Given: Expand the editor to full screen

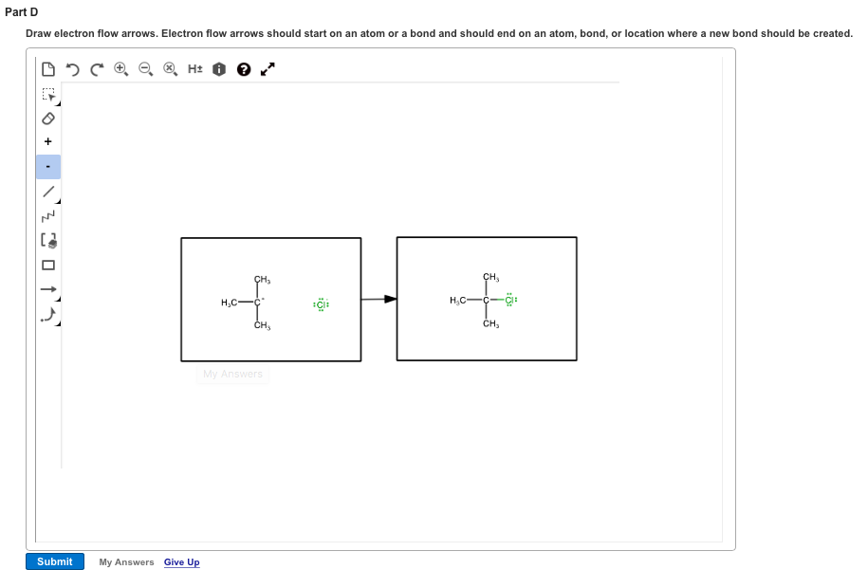Looking at the screenshot, I should pyautogui.click(x=268, y=69).
